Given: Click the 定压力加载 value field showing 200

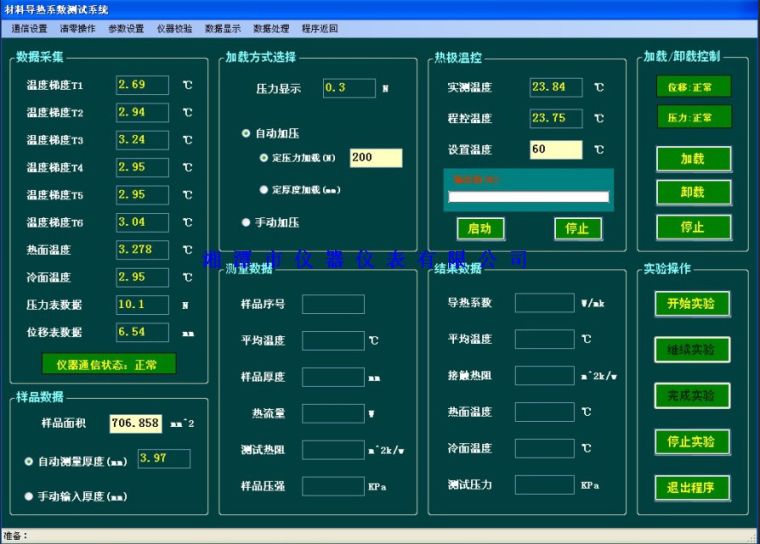Looking at the screenshot, I should [x=375, y=158].
